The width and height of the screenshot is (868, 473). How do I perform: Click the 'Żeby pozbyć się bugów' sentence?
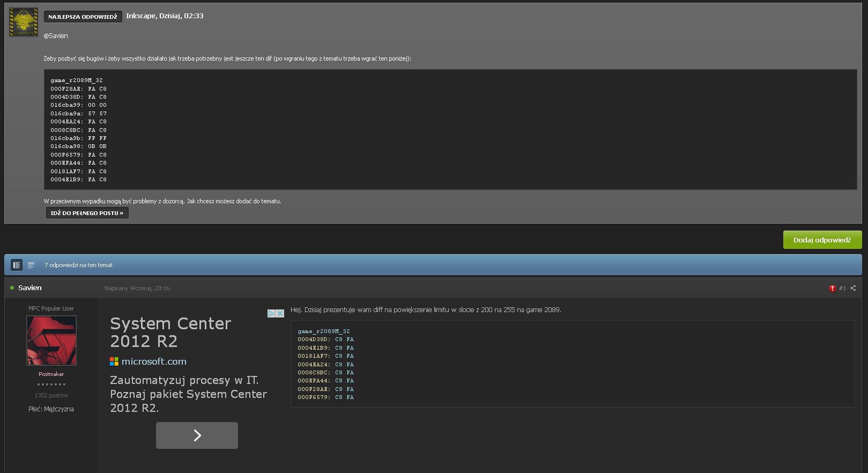point(227,58)
